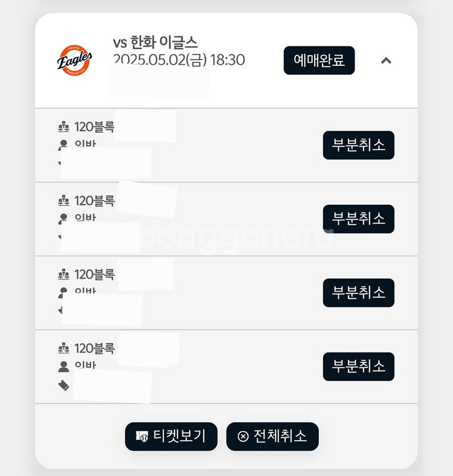Click the Hanwha Eagles team logo
This screenshot has height=476, width=453.
tap(75, 60)
